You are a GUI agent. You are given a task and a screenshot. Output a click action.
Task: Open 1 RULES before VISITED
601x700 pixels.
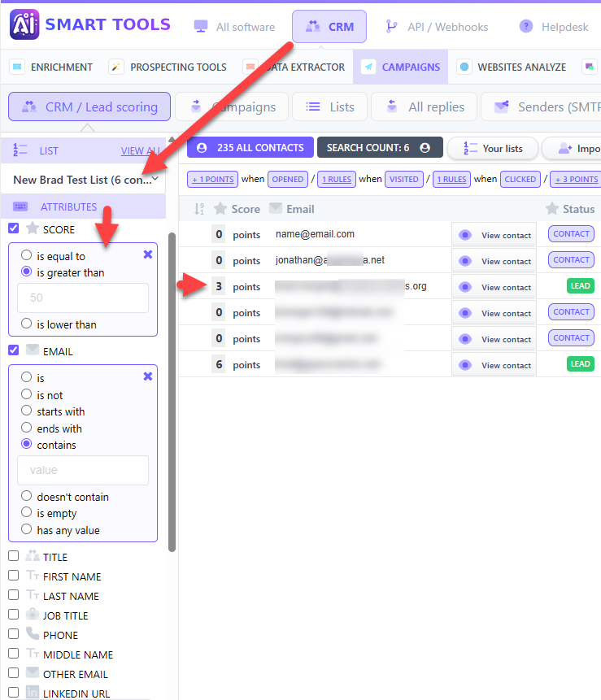tap(337, 180)
